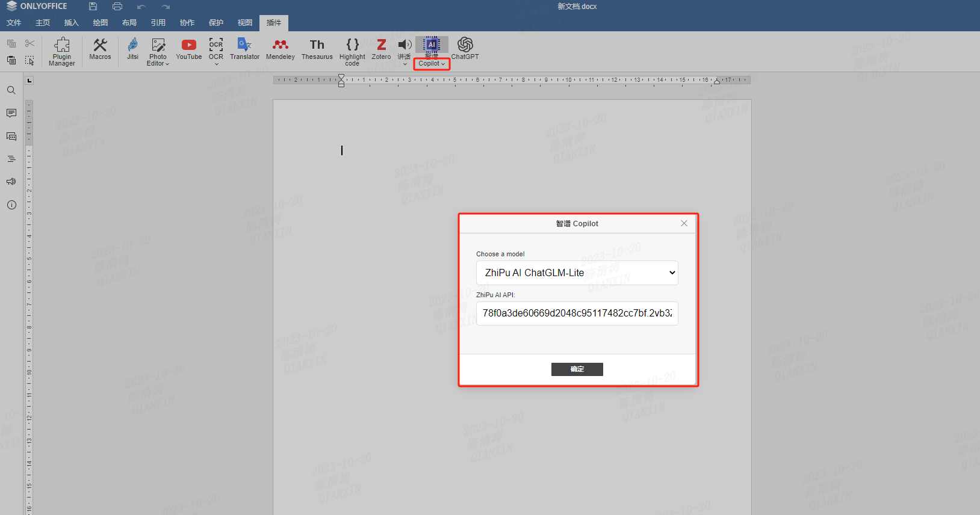Viewport: 980px width, 515px height.
Task: Switch to the 保护 tab
Action: pyautogui.click(x=216, y=23)
